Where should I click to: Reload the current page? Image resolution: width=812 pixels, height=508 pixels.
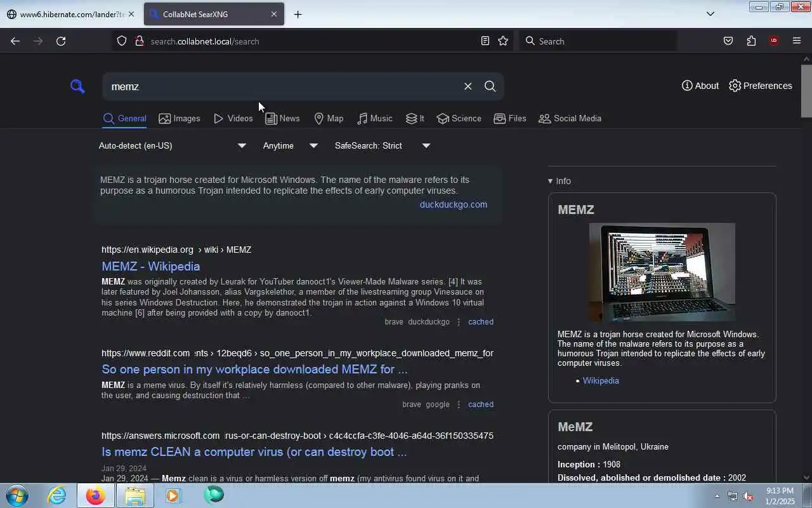(61, 41)
